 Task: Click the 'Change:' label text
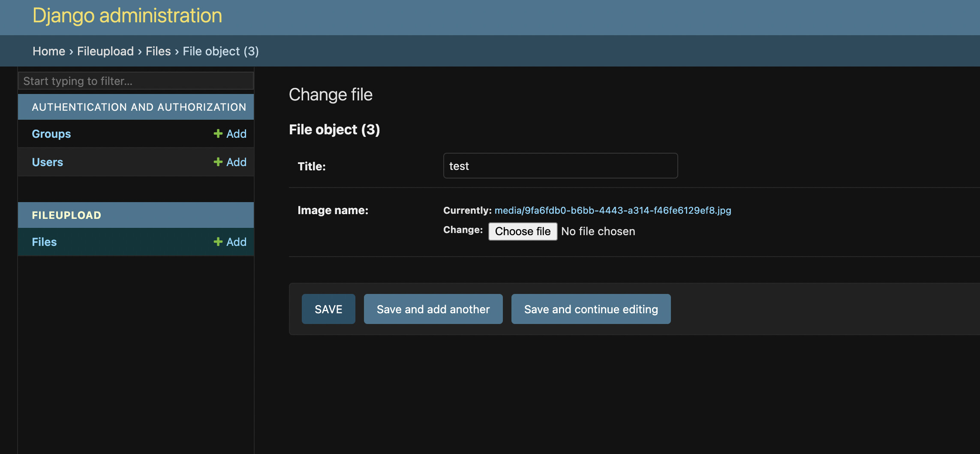click(463, 230)
